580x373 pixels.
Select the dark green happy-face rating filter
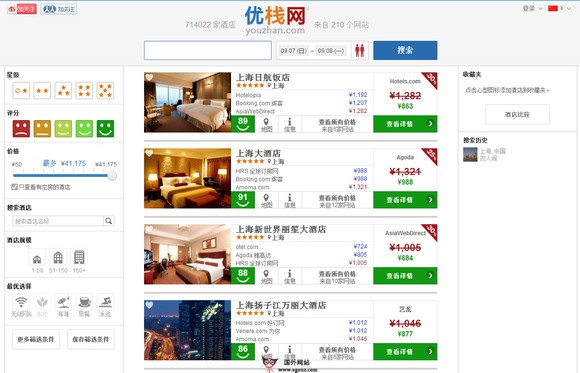coord(105,129)
